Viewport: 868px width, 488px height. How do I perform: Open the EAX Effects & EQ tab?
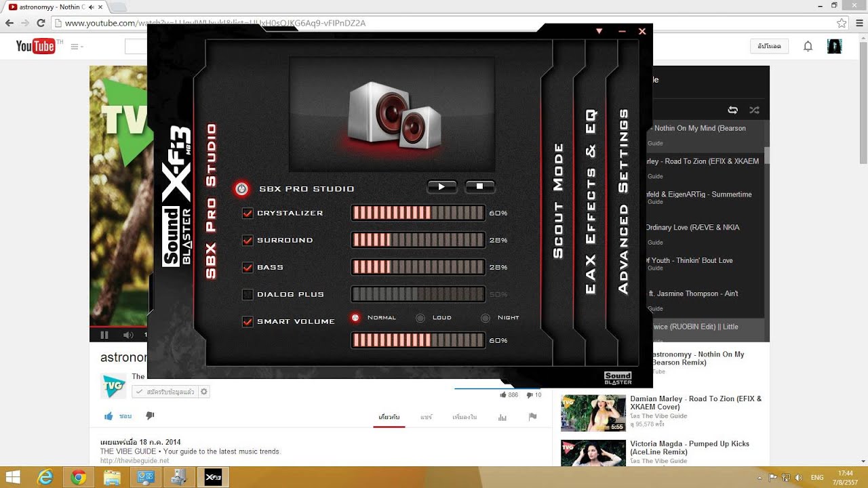pos(591,201)
